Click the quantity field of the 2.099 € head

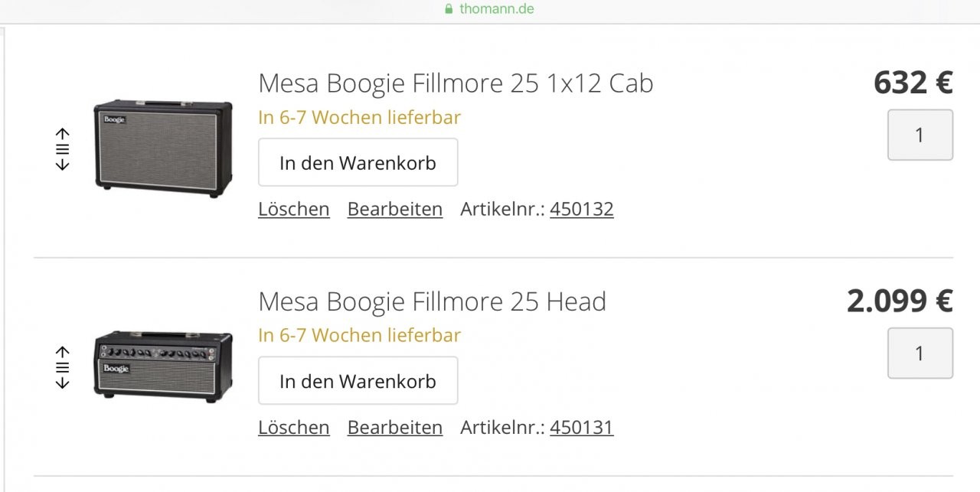coord(920,353)
